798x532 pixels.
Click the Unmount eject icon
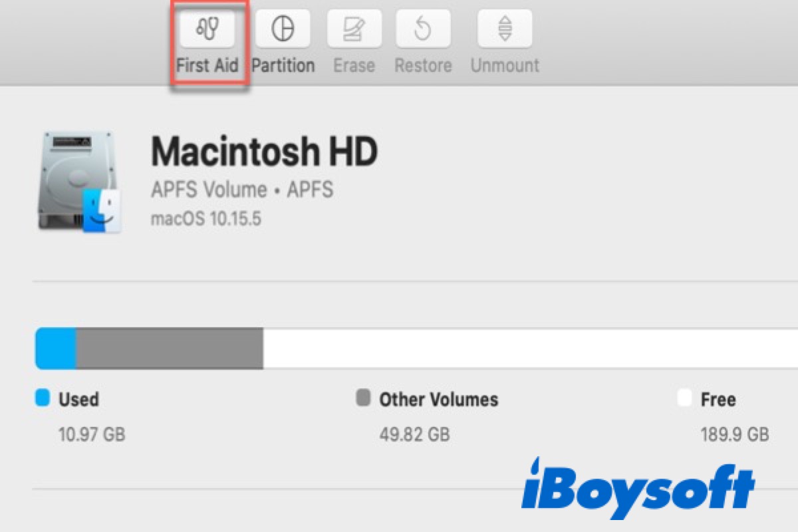pos(505,29)
